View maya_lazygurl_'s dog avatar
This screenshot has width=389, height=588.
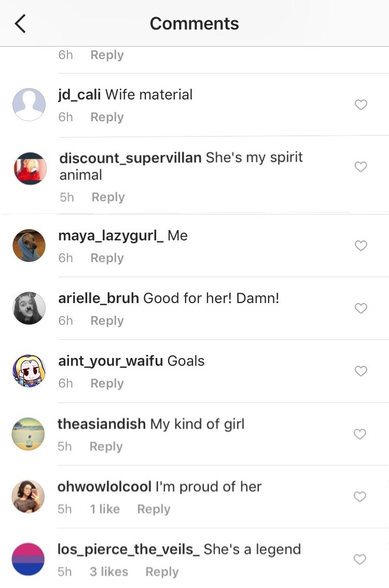[29, 245]
